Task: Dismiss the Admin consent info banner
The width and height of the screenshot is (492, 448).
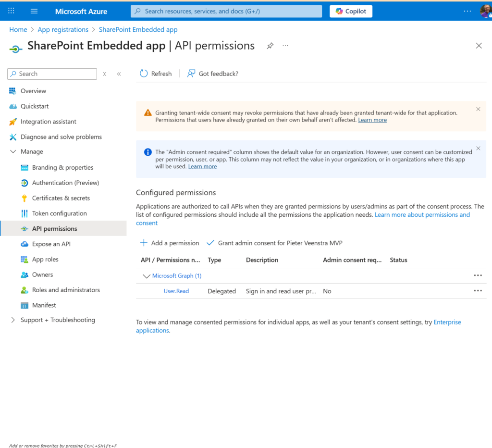Action: [478, 149]
